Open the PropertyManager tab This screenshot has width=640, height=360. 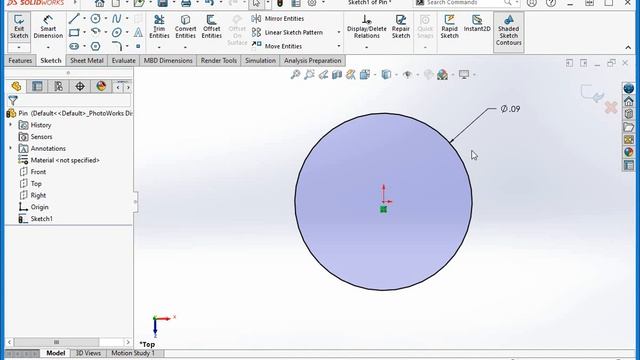click(x=38, y=86)
